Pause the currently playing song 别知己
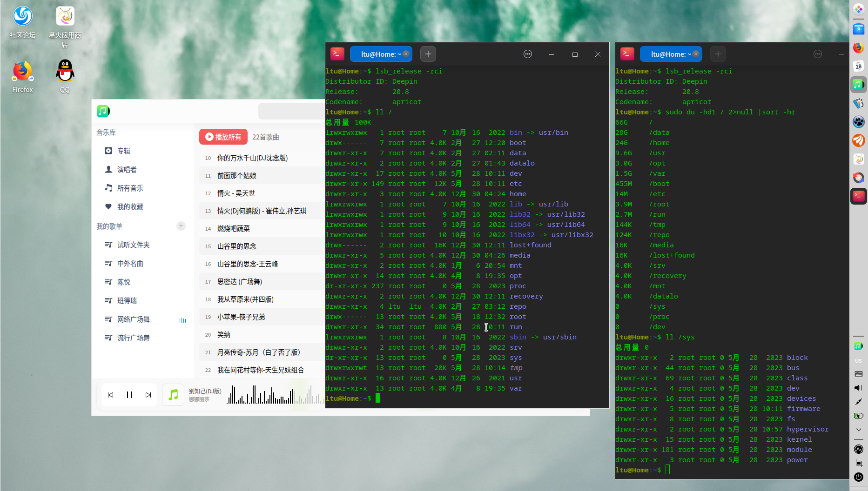Viewport: 868px width, 491px height. click(x=129, y=394)
